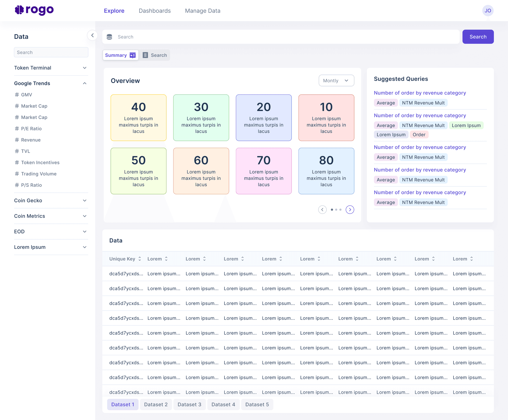The width and height of the screenshot is (508, 420).
Task: Click the pink 70 overview card
Action: [x=264, y=171]
